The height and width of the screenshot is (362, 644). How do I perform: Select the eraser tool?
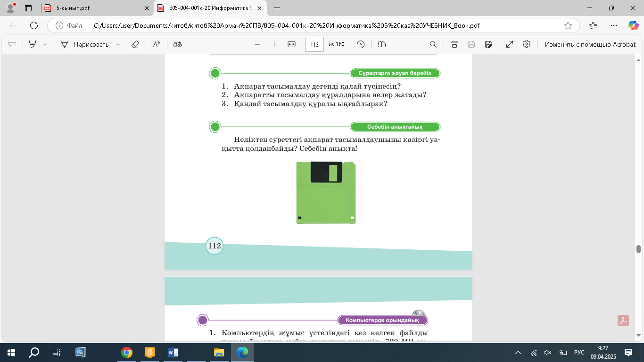[135, 44]
